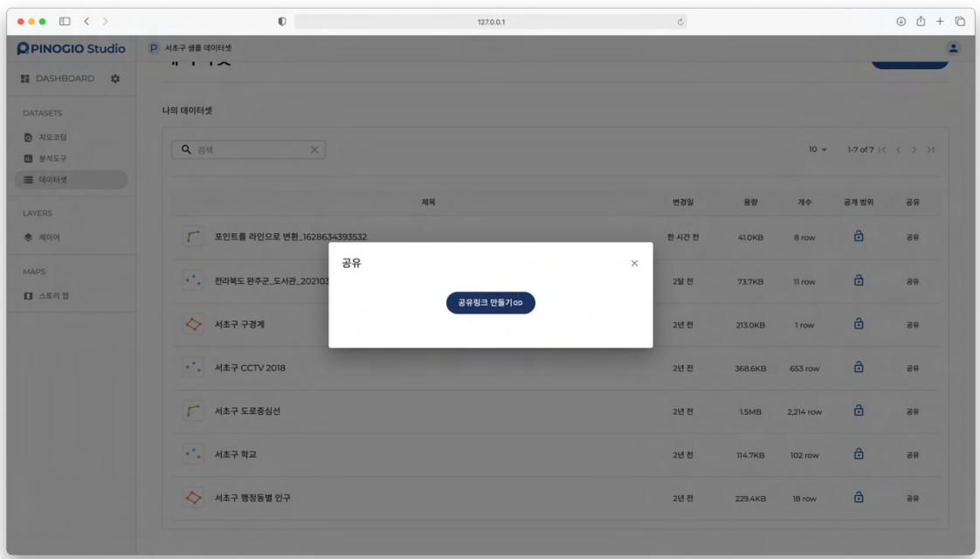Toggle lock visibility for 서초구 행정동별 인구
This screenshot has height=559, width=980.
[x=859, y=498]
